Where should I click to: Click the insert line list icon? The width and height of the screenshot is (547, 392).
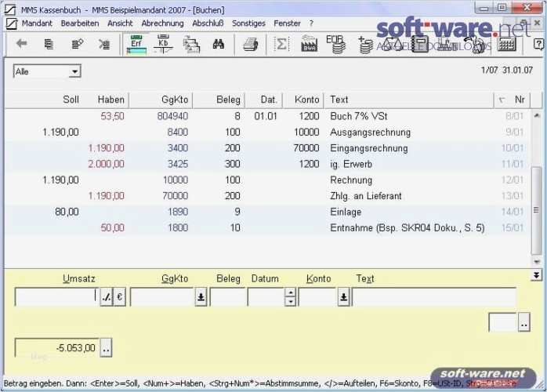tap(49, 44)
